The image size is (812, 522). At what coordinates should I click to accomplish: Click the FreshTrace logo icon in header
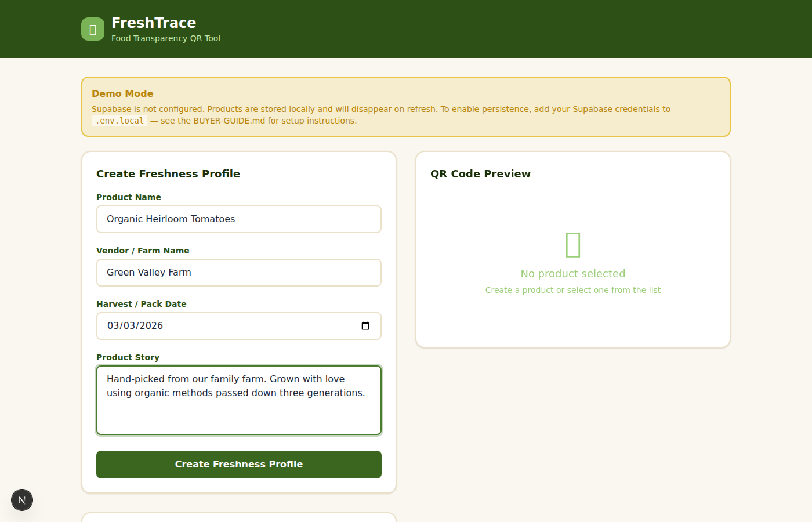tap(93, 29)
